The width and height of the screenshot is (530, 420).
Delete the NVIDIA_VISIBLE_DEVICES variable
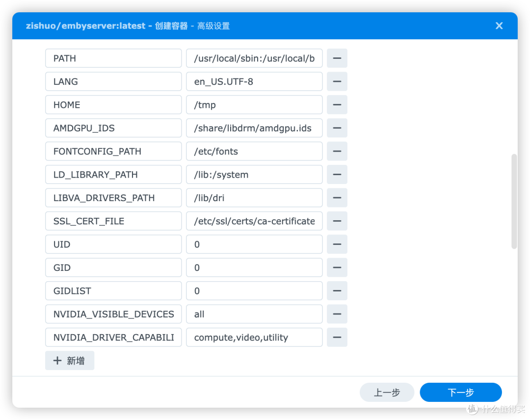pos(337,314)
